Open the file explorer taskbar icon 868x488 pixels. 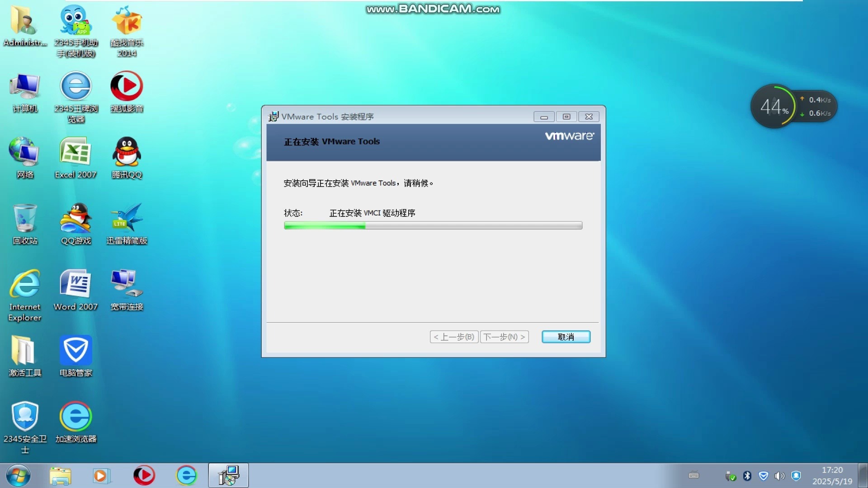[60, 475]
